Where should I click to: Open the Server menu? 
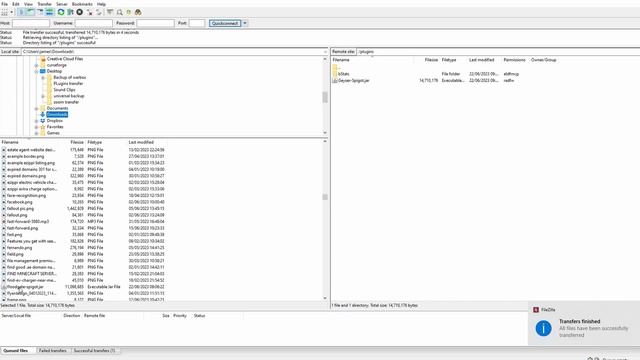coord(62,4)
